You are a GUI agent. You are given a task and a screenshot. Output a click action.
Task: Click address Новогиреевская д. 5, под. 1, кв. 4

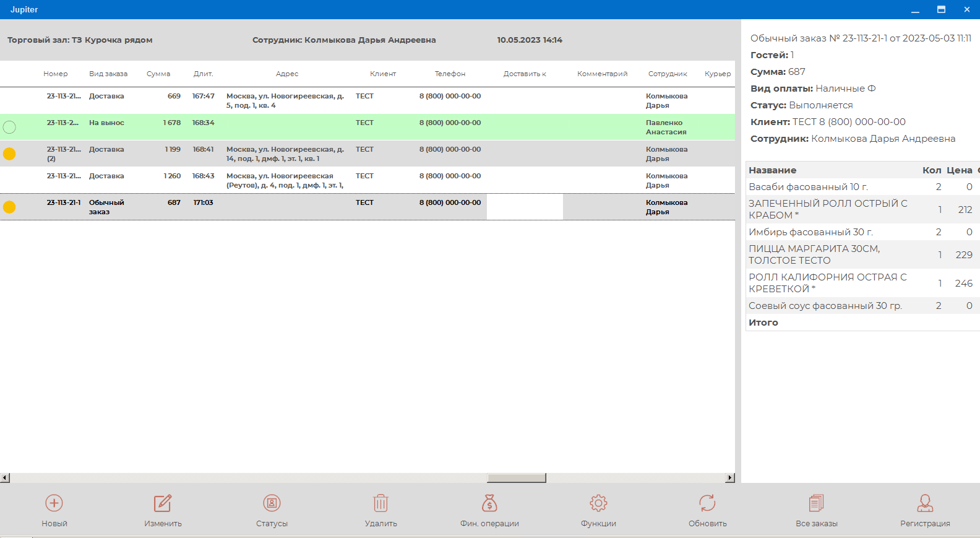(285, 100)
